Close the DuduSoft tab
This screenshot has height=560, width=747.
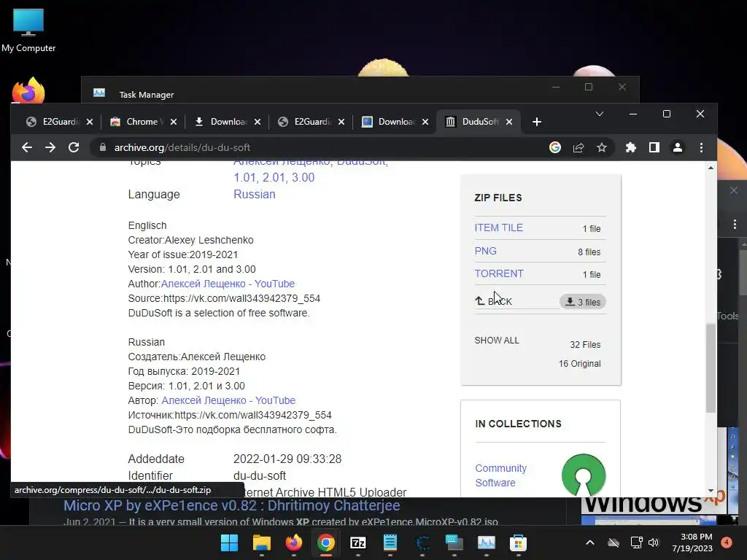pyautogui.click(x=509, y=122)
